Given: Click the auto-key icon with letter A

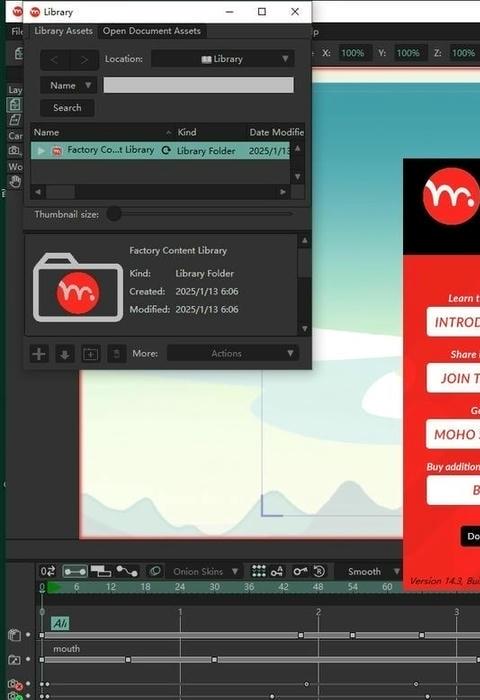Looking at the screenshot, I should click(x=277, y=571).
